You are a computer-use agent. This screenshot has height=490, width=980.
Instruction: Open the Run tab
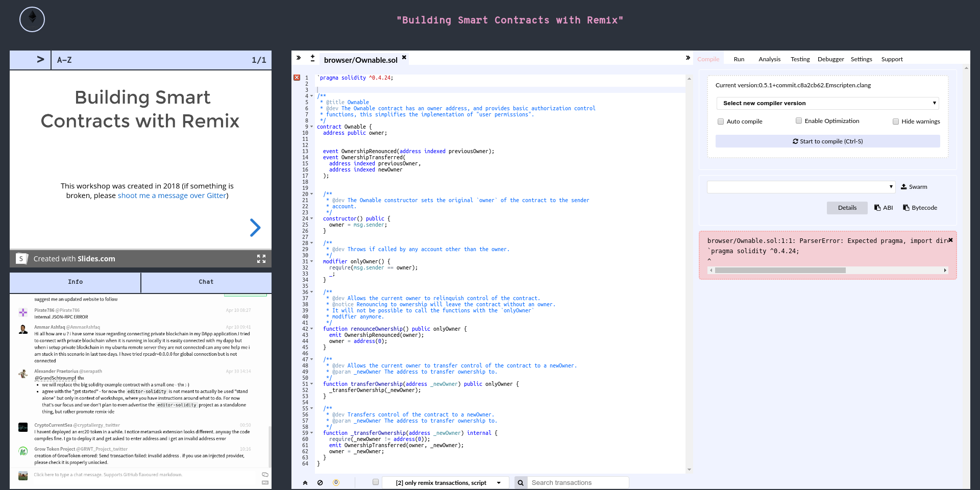739,59
